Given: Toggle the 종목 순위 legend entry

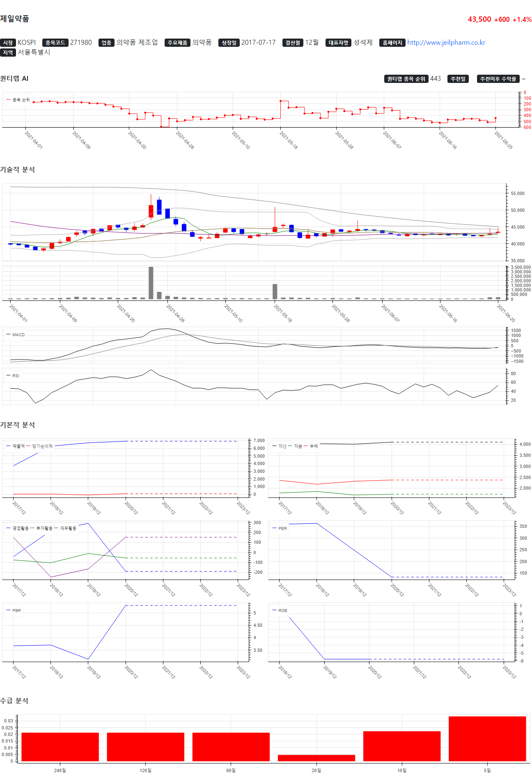Looking at the screenshot, I should (x=18, y=100).
